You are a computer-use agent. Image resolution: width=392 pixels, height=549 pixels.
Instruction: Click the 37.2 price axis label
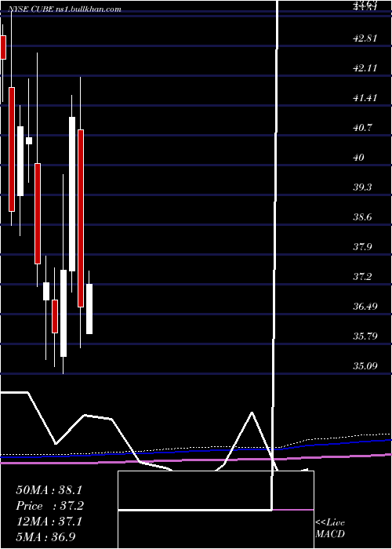(x=362, y=277)
